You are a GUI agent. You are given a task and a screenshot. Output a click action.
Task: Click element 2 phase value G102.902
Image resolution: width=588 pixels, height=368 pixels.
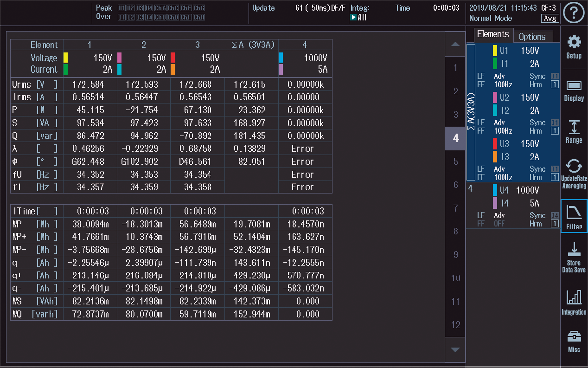tap(140, 161)
